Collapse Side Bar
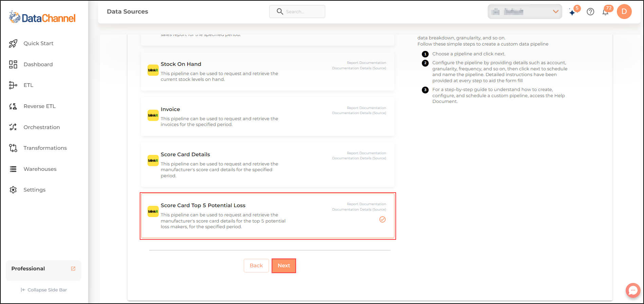 point(44,290)
